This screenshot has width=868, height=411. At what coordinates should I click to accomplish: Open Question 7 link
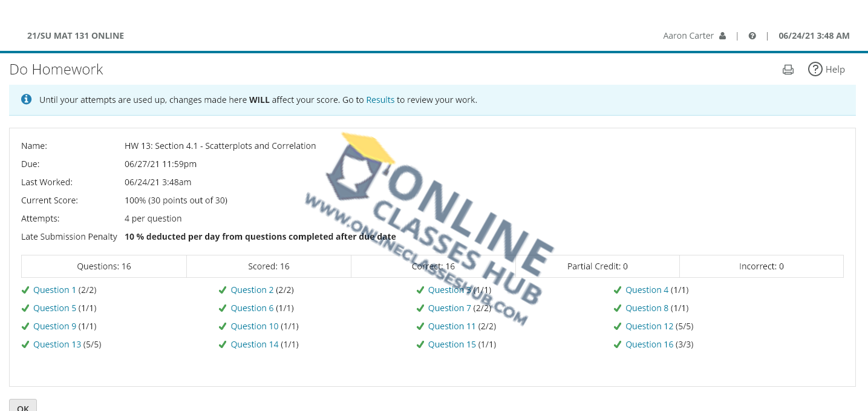pyautogui.click(x=449, y=308)
